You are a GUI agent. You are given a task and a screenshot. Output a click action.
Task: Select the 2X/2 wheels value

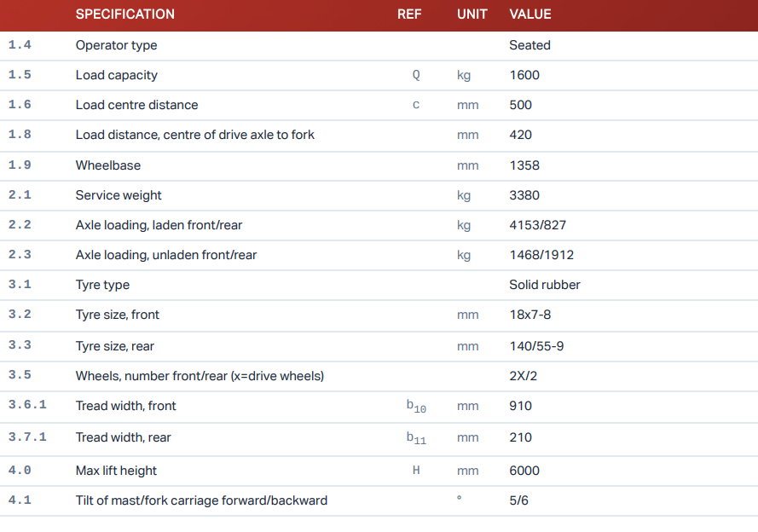click(523, 376)
